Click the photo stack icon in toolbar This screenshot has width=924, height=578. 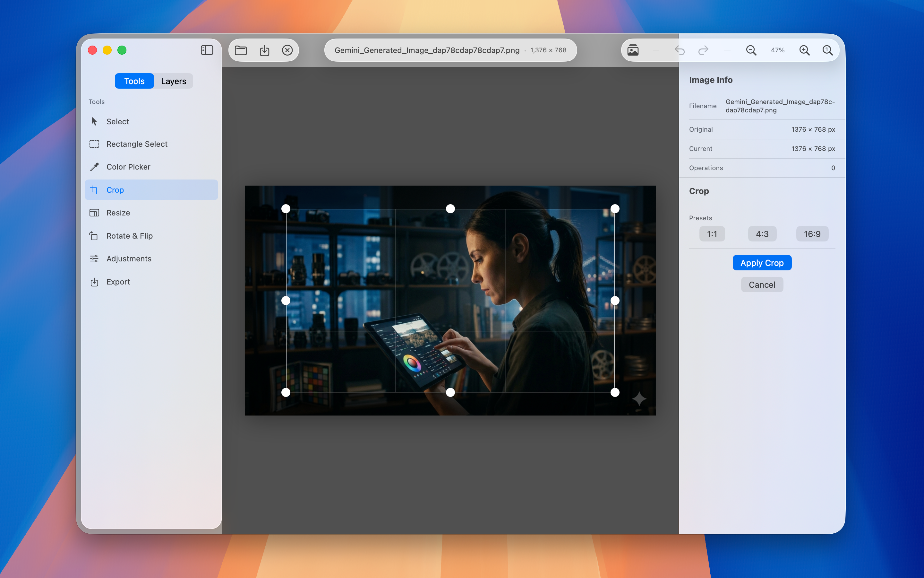[633, 50]
